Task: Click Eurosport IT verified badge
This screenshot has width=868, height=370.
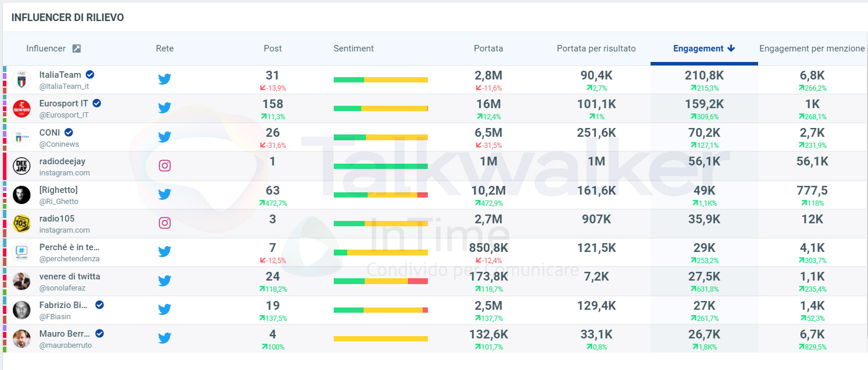Action: tap(97, 103)
